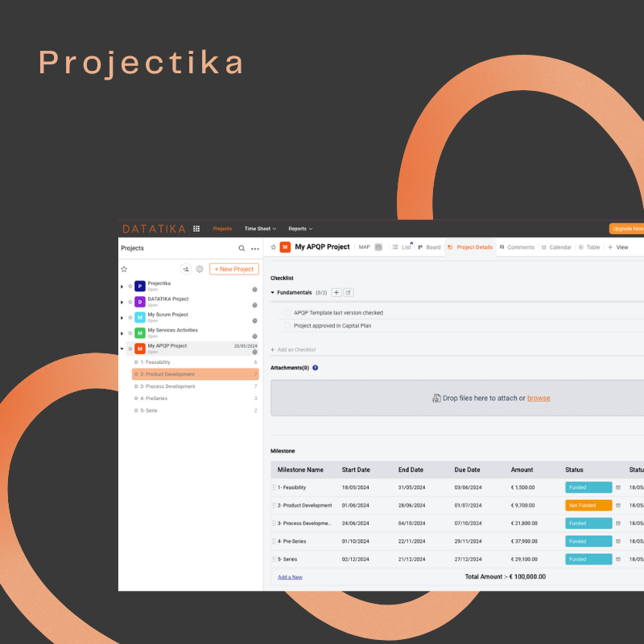Screen dimensions: 644x644
Task: Click the timer icon on My Scrum Project row
Action: point(254,320)
